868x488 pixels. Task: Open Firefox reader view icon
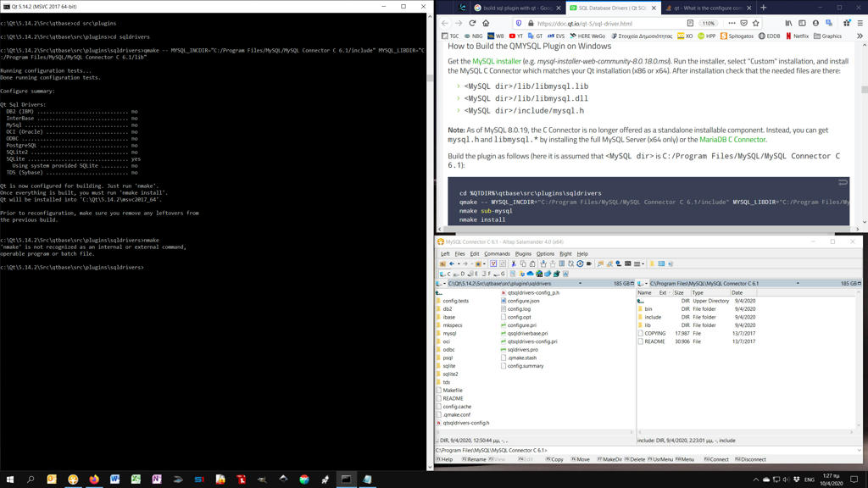(690, 23)
